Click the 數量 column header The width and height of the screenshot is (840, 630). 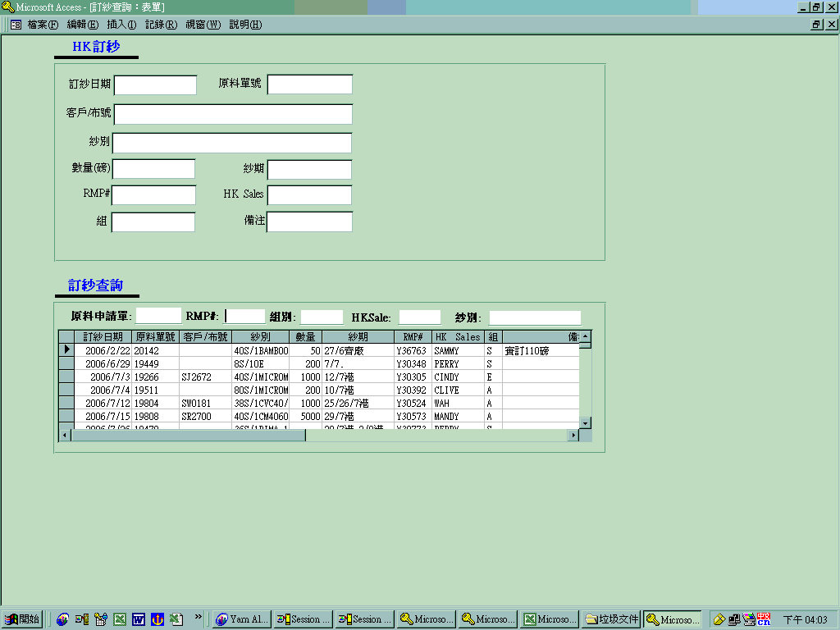coord(305,337)
